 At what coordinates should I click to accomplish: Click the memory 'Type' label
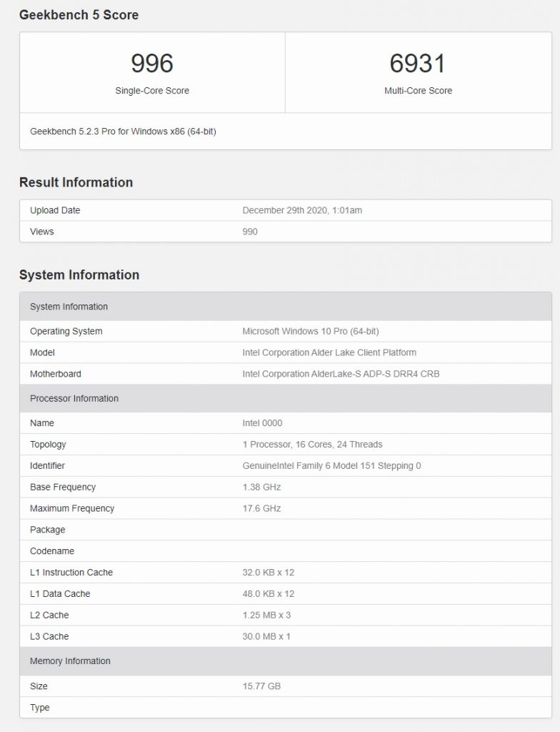(40, 708)
